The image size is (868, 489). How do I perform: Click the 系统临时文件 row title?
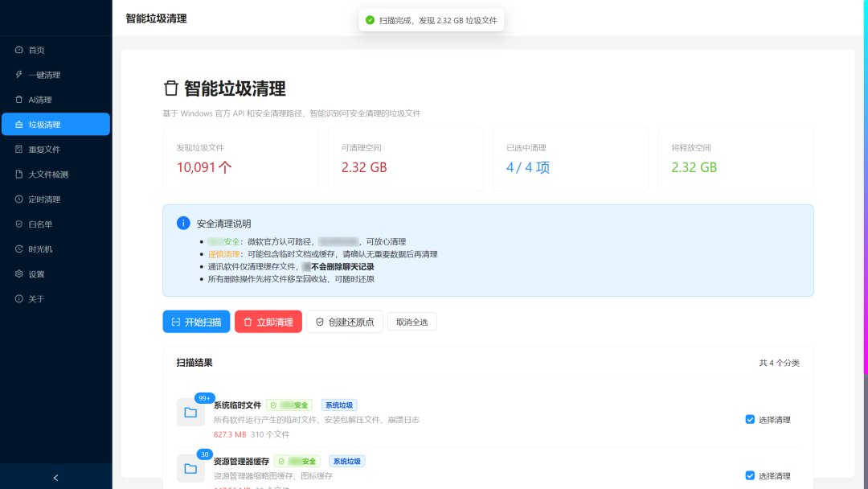click(237, 405)
